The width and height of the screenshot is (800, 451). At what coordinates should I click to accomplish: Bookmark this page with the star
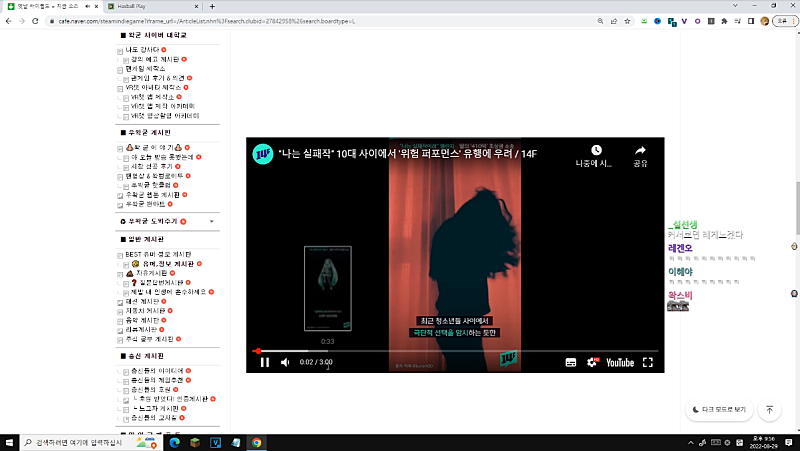tap(627, 21)
